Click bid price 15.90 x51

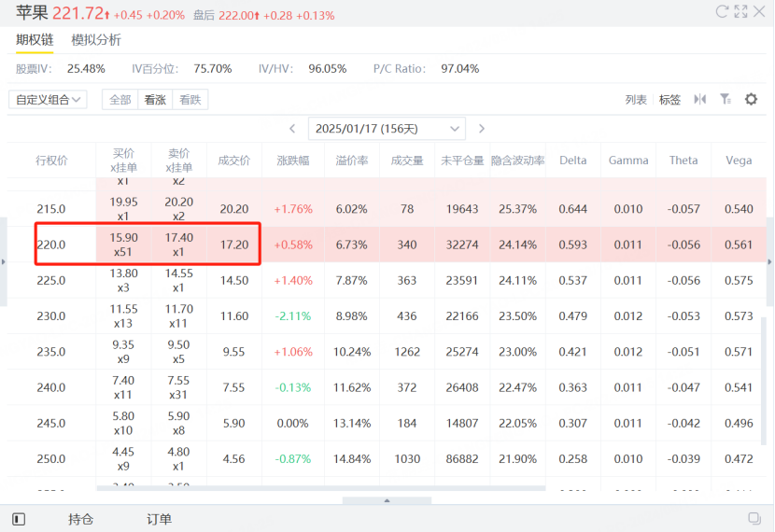click(123, 245)
